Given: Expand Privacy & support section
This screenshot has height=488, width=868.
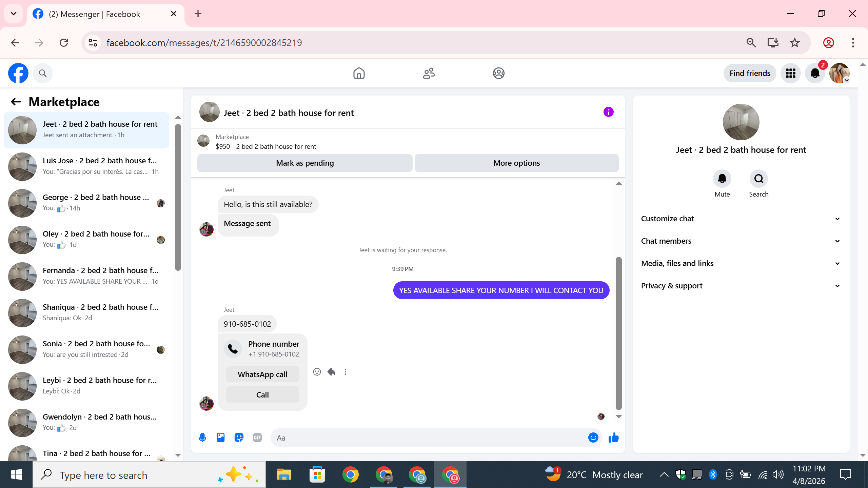Looking at the screenshot, I should [741, 286].
